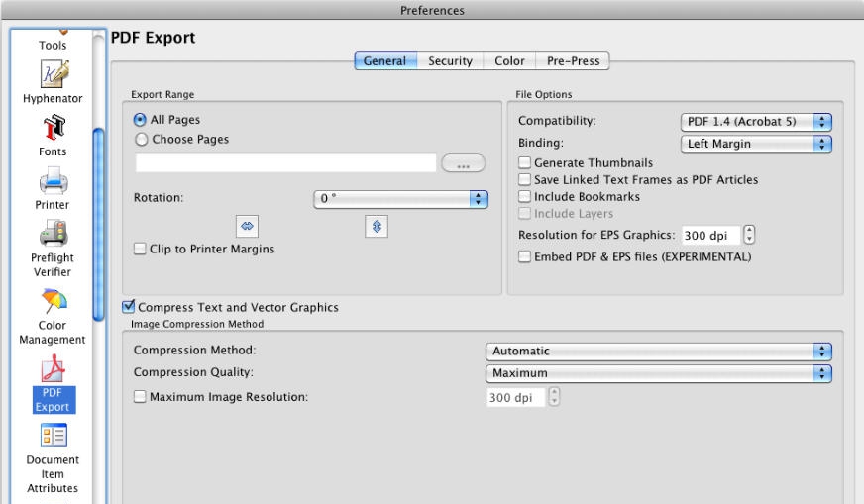Toggle Compress Text and Vector Graphics

coord(128,307)
